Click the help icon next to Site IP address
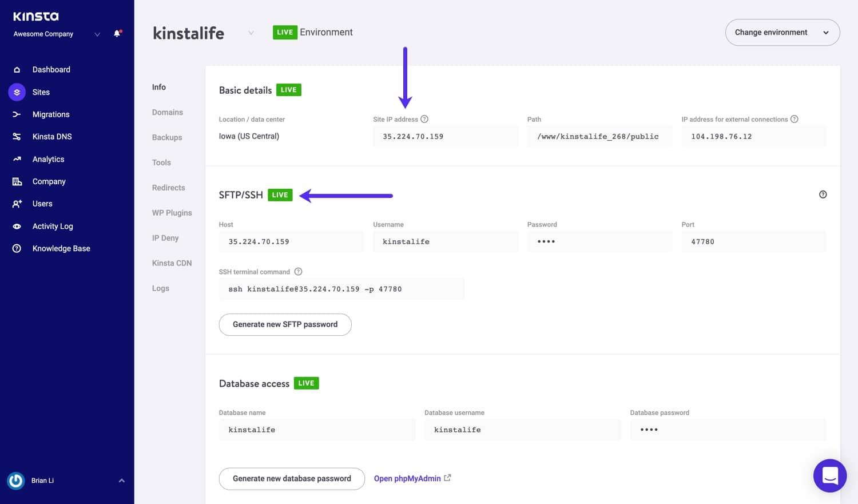The width and height of the screenshot is (858, 504). point(424,118)
